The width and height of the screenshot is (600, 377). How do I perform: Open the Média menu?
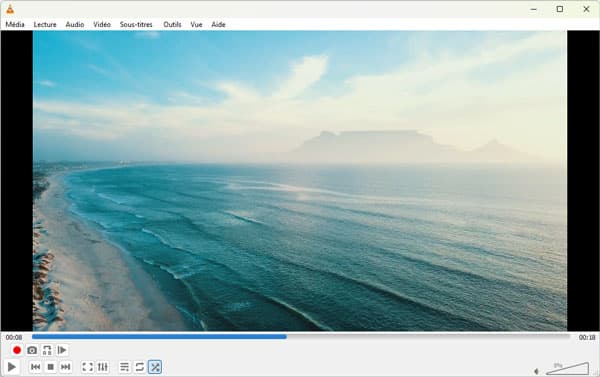pyautogui.click(x=15, y=24)
